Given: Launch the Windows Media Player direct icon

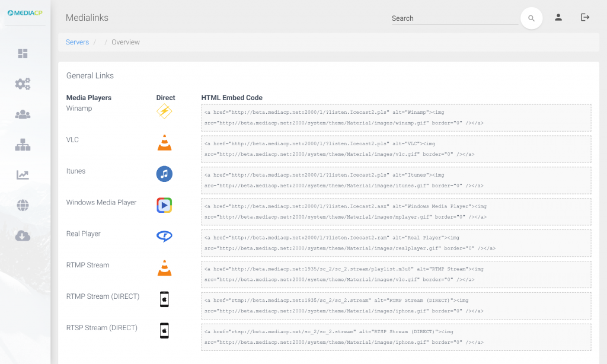Looking at the screenshot, I should (x=164, y=205).
